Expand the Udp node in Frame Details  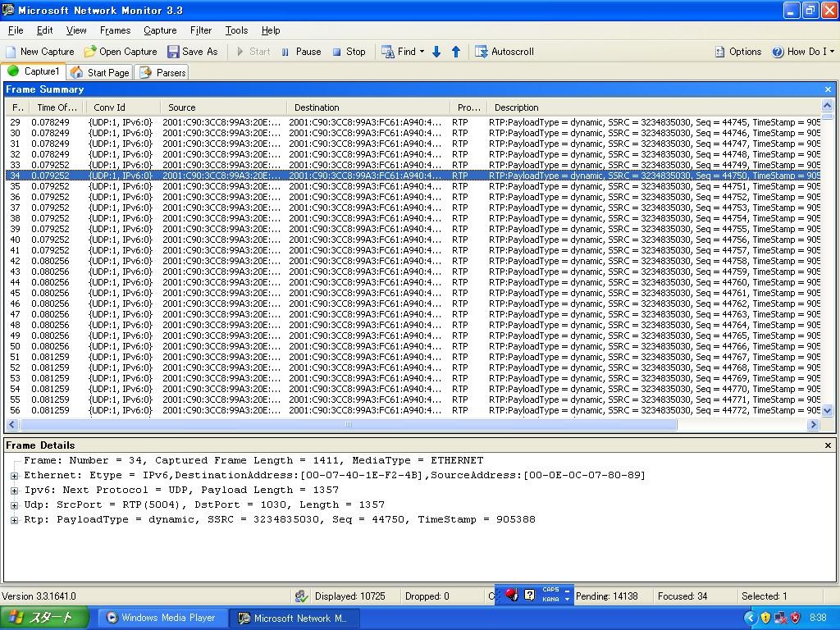click(x=15, y=505)
